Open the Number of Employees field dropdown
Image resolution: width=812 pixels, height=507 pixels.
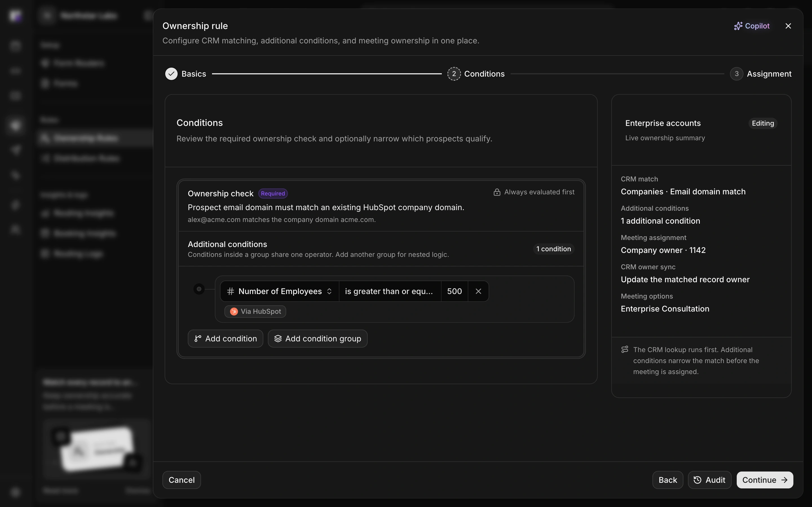click(x=279, y=291)
